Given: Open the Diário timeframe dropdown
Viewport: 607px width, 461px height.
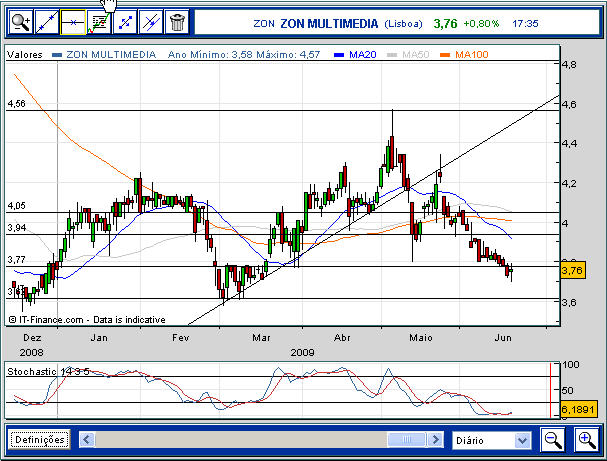Looking at the screenshot, I should coord(492,440).
